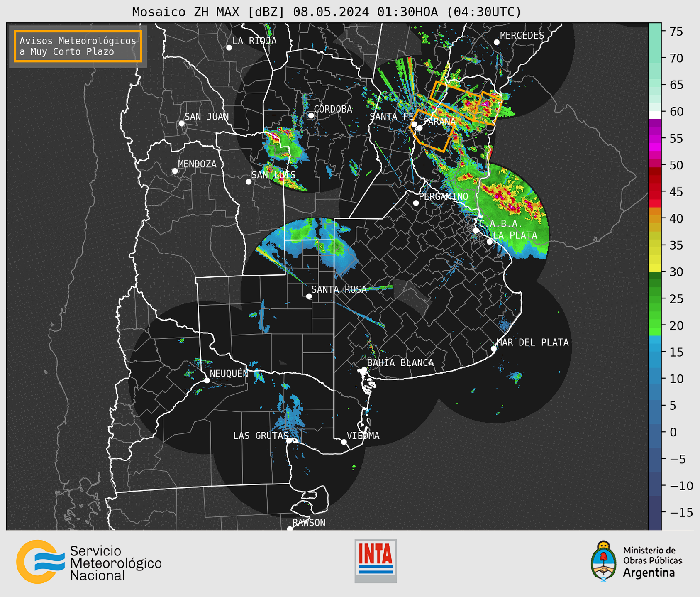Screen dimensions: 700x597
Task: Click the CÓRDOBA city marker dot
Action: (x=311, y=115)
